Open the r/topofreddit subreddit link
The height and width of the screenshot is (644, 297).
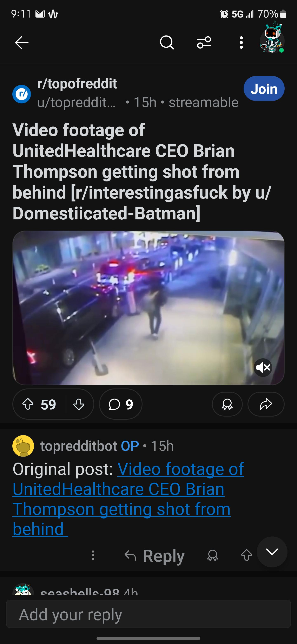point(77,84)
